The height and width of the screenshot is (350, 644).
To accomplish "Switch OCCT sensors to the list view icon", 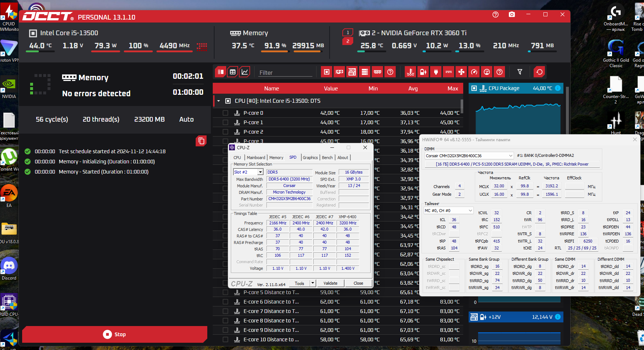I will tap(220, 72).
